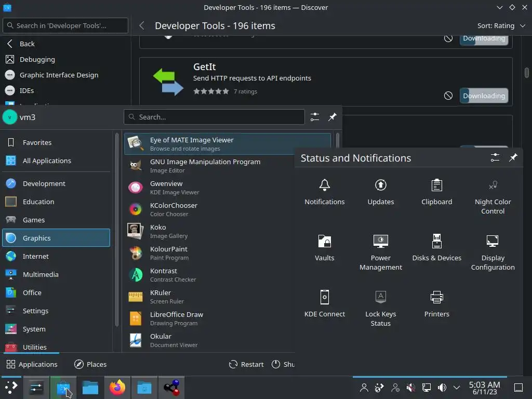Image resolution: width=532 pixels, height=399 pixels.
Task: Open the Discover taskbar icon
Action: (x=63, y=388)
